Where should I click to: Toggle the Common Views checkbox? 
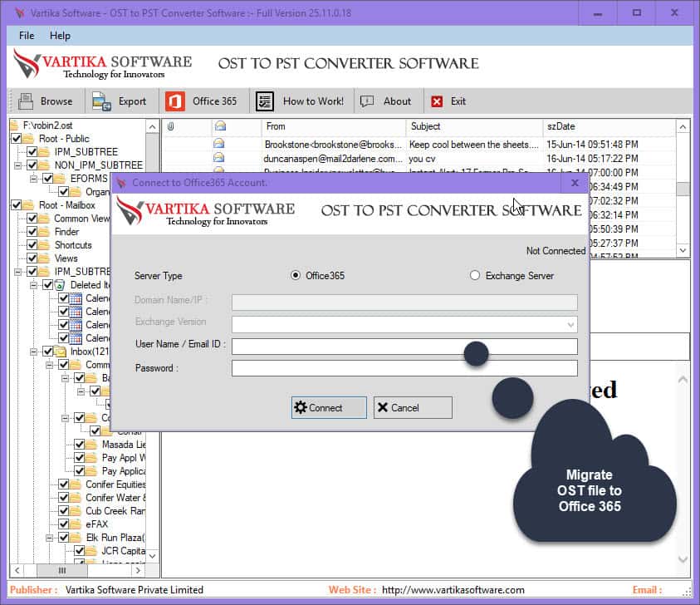pos(32,219)
